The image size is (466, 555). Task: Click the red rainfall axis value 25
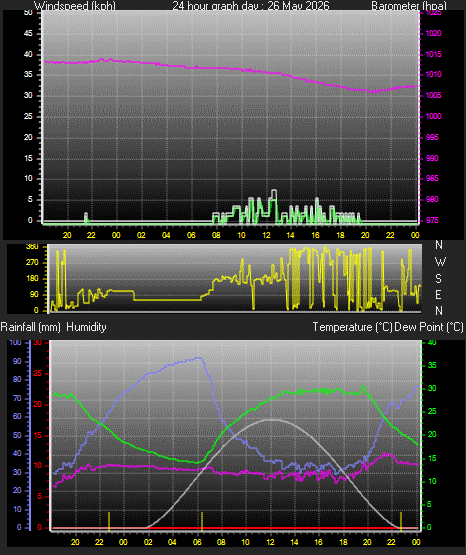38,373
